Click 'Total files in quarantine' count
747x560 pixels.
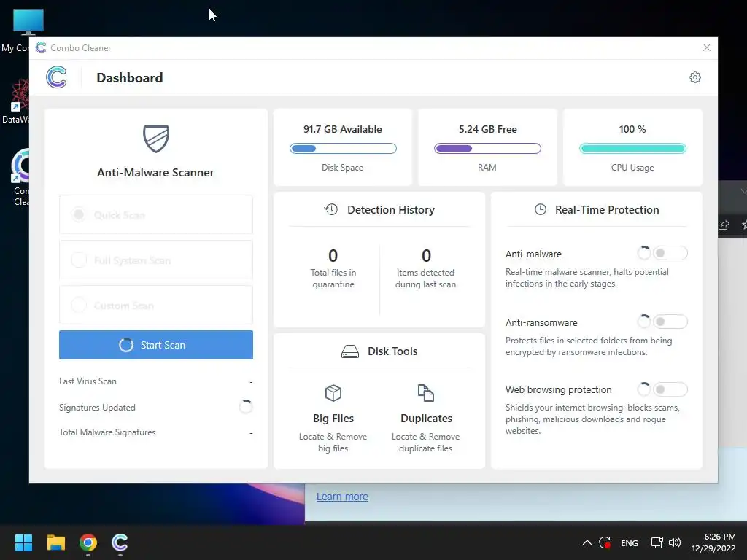tap(333, 256)
